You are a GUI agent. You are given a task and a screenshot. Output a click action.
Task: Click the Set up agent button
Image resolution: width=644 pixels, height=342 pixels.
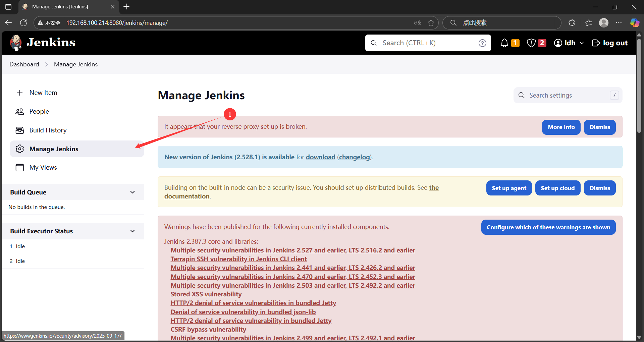pos(509,188)
